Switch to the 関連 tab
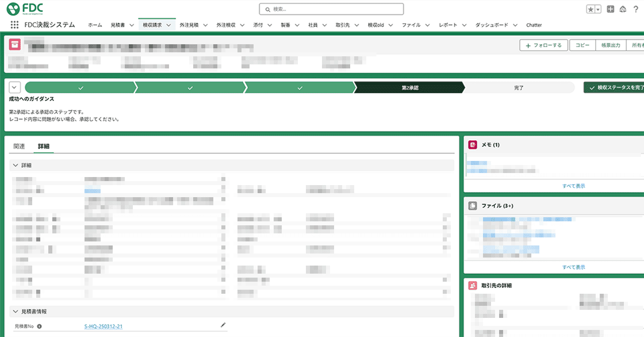 (x=19, y=146)
